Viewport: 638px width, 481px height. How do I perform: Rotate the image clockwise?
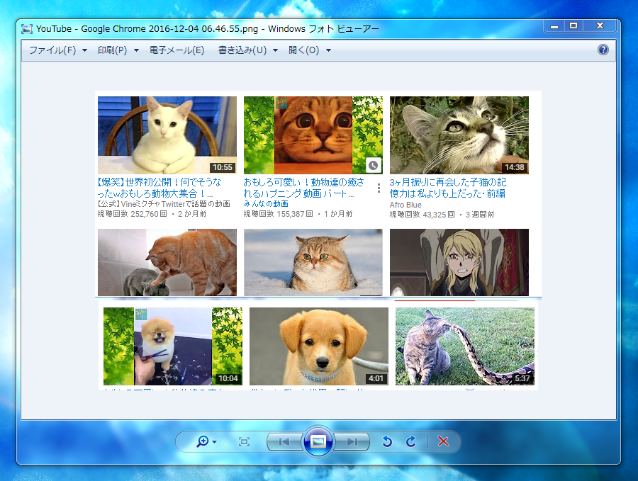coord(410,441)
